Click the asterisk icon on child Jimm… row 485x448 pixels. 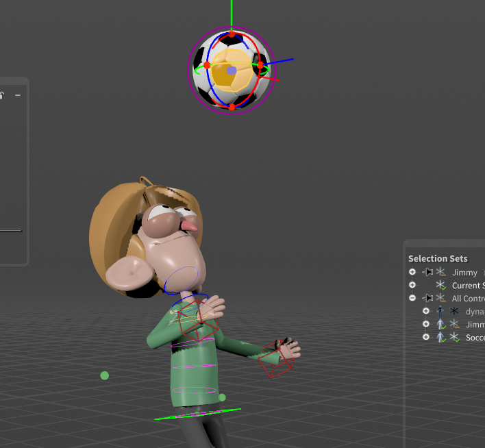(x=454, y=324)
